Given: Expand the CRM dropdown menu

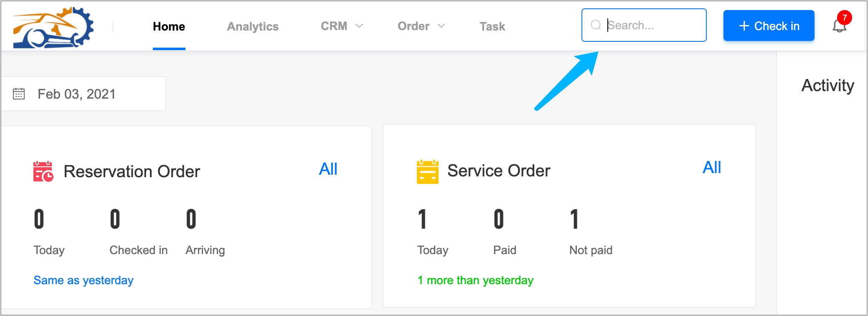Looking at the screenshot, I should pyautogui.click(x=342, y=26).
